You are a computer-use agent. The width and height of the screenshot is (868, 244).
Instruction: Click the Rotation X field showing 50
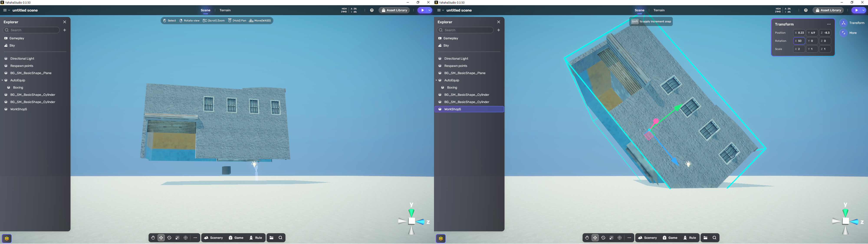799,41
